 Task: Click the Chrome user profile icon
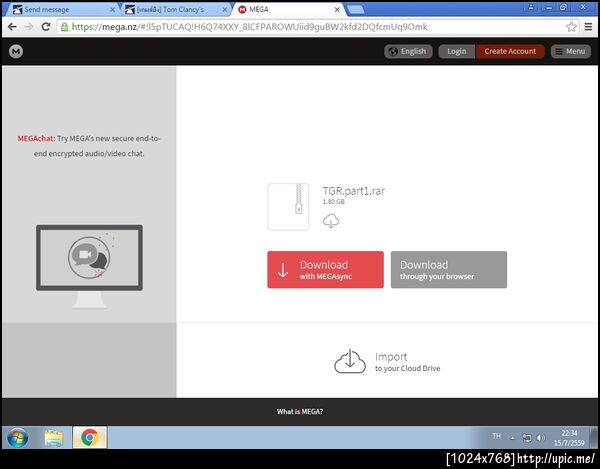[532, 7]
